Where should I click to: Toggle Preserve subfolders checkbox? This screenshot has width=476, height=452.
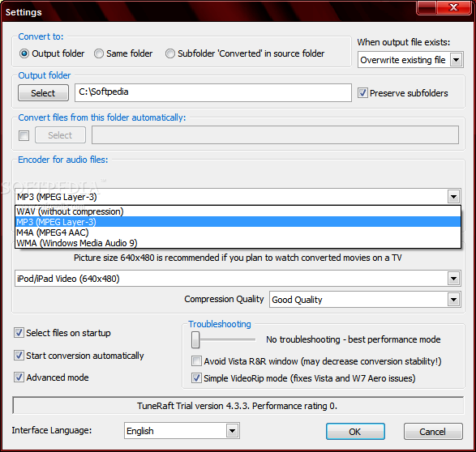click(x=362, y=93)
